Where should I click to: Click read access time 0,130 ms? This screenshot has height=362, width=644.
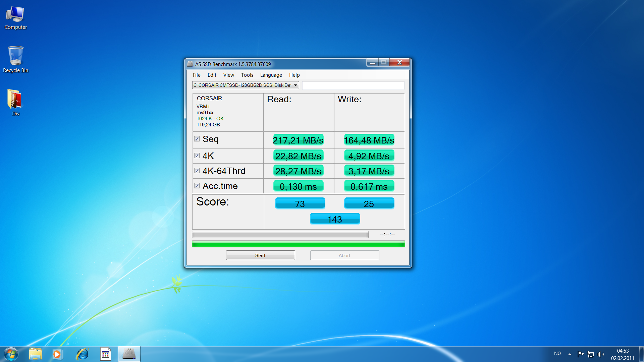click(298, 186)
